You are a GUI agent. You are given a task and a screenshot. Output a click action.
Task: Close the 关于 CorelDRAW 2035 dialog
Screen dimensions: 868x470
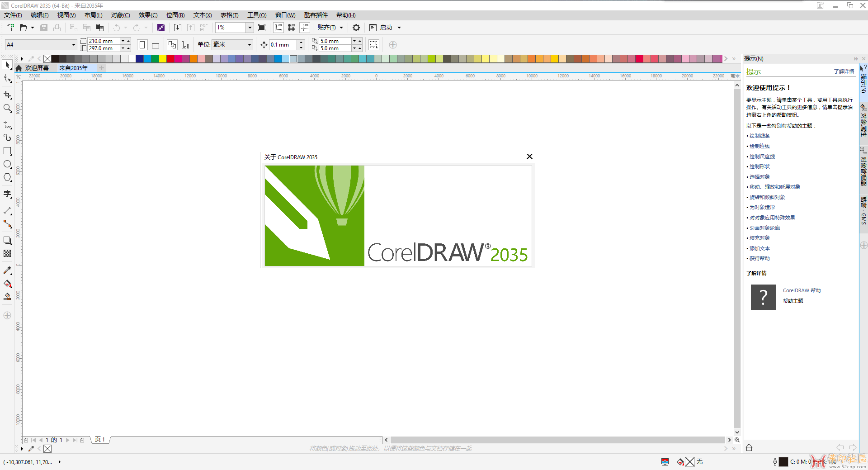click(529, 157)
